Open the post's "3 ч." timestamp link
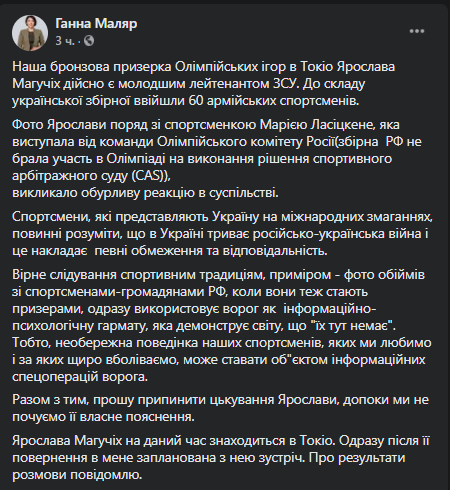Screen dimensions: 450x490 (65, 41)
